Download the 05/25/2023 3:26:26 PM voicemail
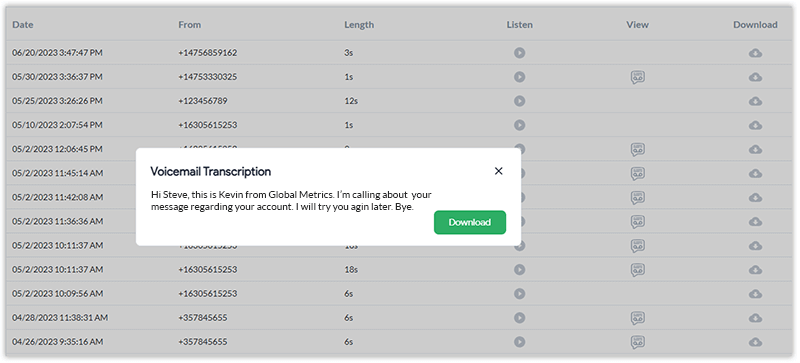 (x=755, y=101)
